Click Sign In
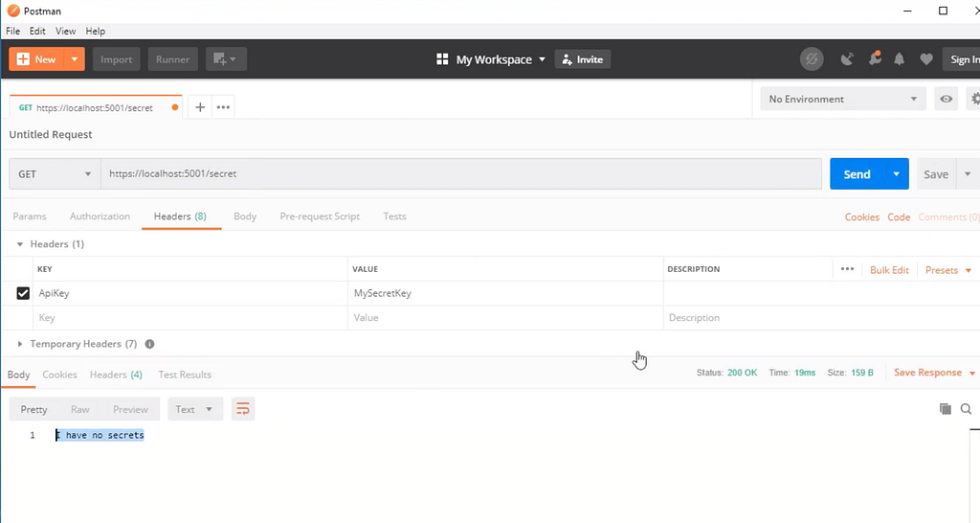 point(963,59)
